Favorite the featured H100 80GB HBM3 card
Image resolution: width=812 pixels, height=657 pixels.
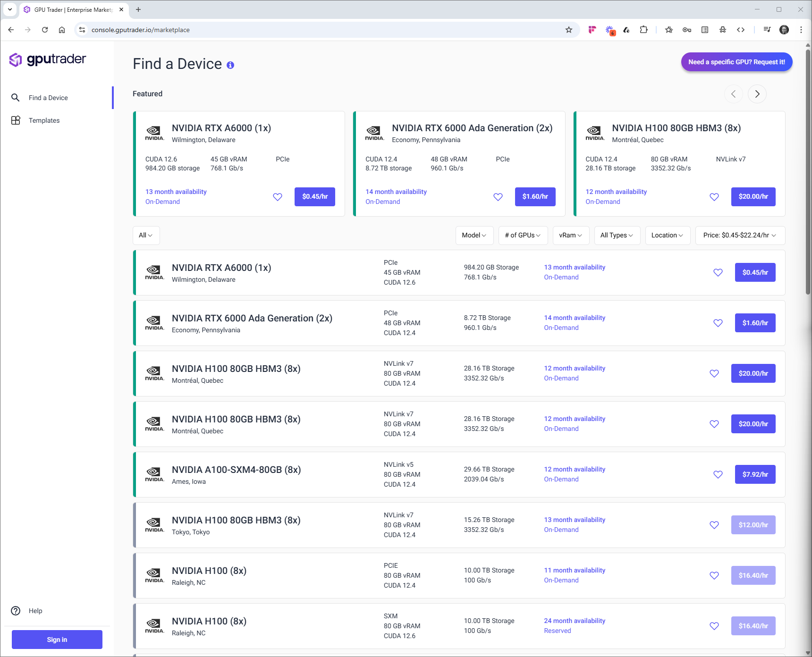pos(714,197)
